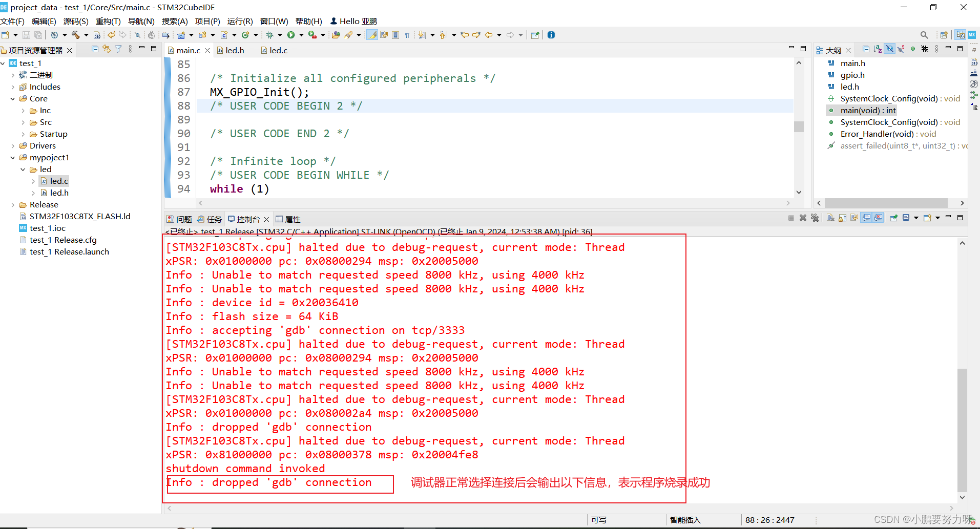Click the green Run button icon
Viewport: 980px width, 529px height.
291,35
